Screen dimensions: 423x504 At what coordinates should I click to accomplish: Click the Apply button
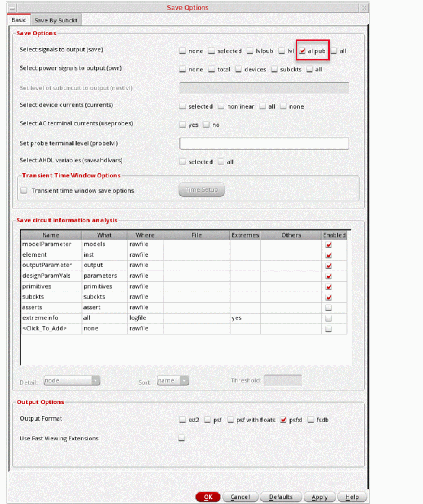point(320,497)
